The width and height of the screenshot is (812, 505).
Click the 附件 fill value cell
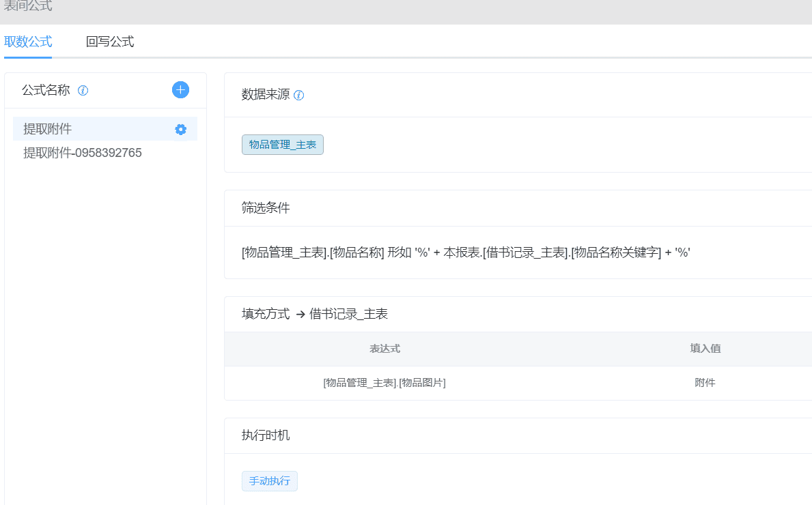point(705,383)
